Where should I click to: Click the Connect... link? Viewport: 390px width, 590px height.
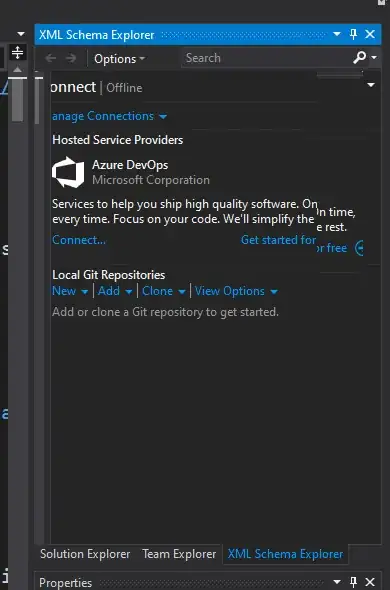pyautogui.click(x=79, y=240)
